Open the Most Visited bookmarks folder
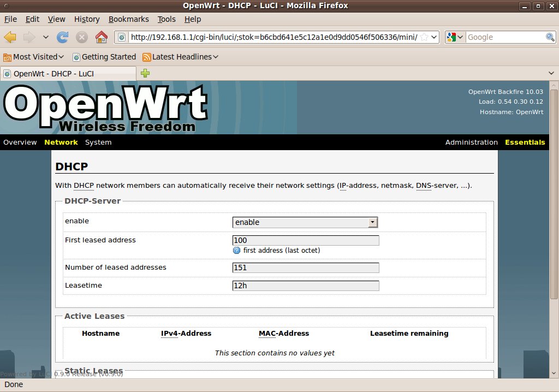This screenshot has width=559, height=392. (x=33, y=57)
